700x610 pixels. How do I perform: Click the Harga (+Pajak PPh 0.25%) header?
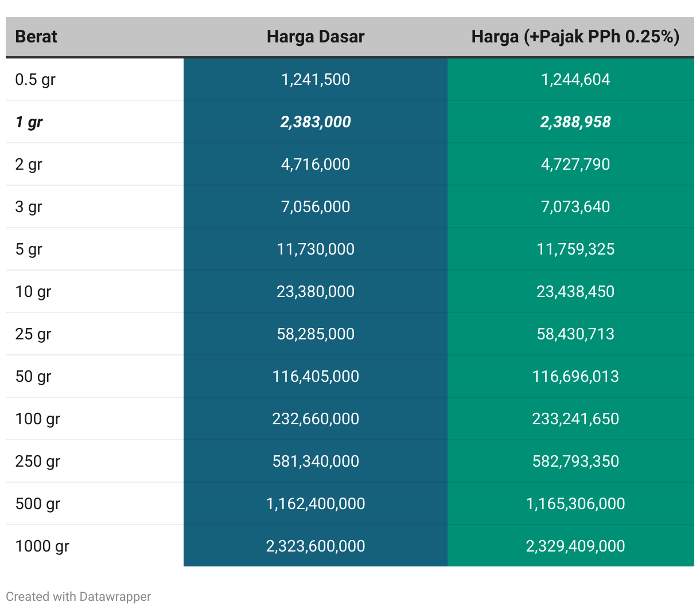click(575, 37)
